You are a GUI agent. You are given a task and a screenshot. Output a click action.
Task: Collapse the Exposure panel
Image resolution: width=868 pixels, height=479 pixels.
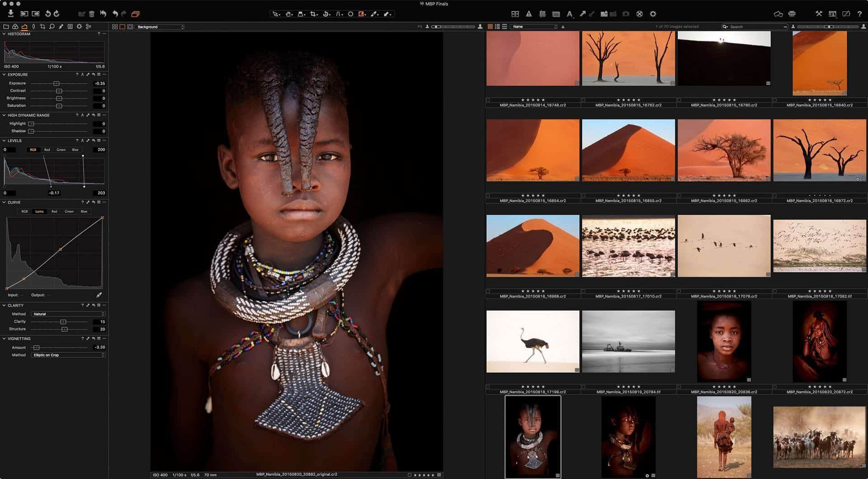coord(5,75)
